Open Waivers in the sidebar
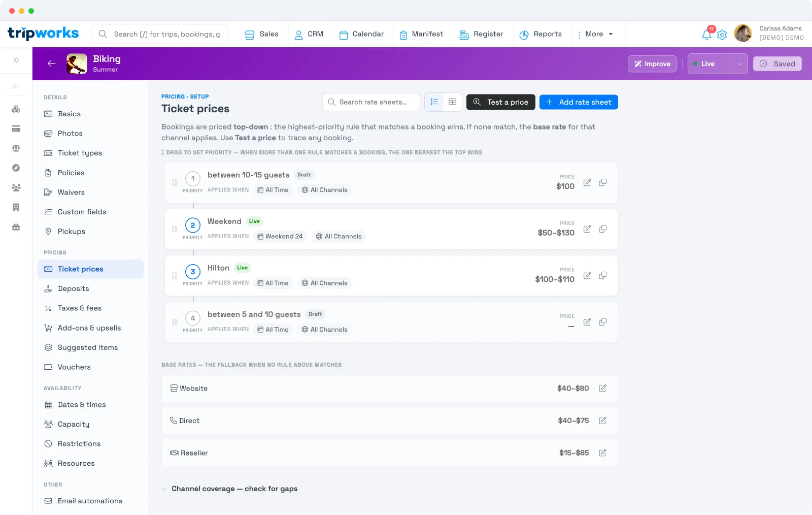 [x=90, y=192]
